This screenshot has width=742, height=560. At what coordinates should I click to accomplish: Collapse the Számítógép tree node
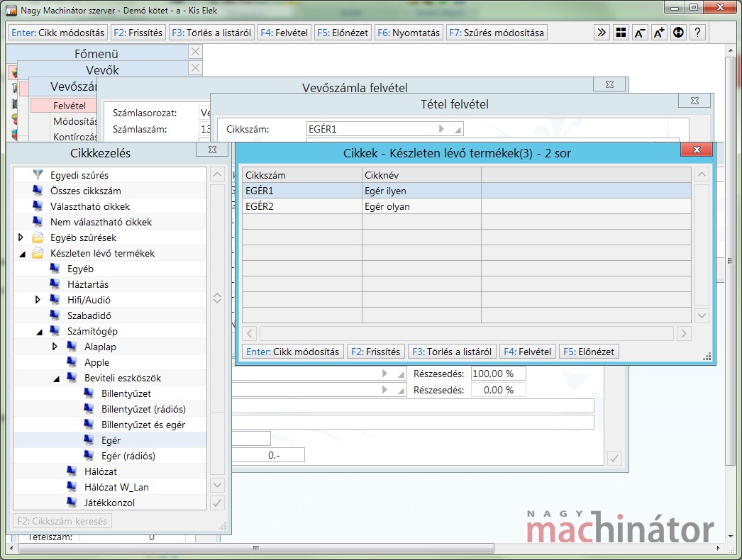tap(38, 331)
